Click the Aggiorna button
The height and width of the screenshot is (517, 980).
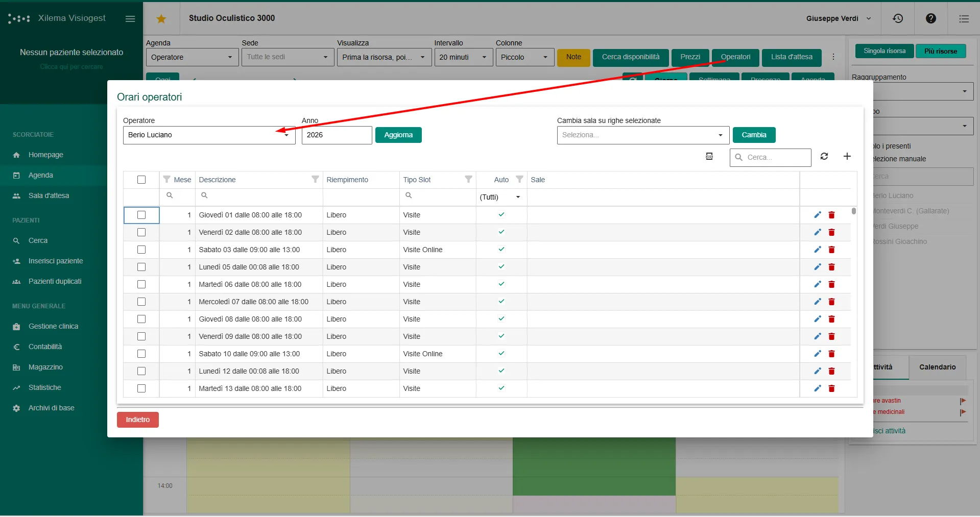(x=398, y=135)
